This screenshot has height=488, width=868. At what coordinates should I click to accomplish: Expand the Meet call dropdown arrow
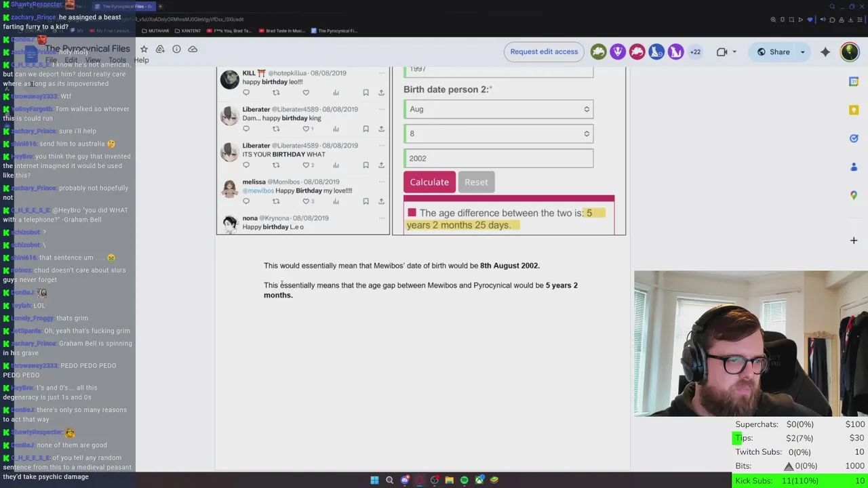(734, 52)
